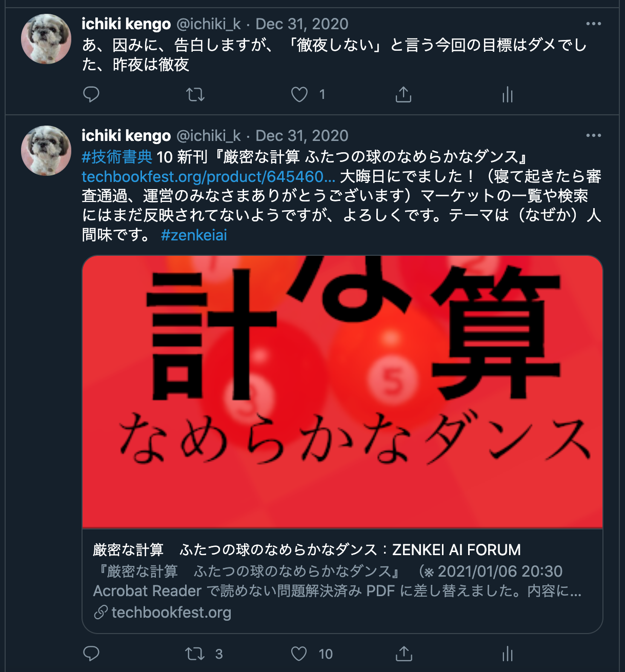Viewport: 625px width, 672px height.
Task: Retweet the first ichiki kengo tweet
Action: pos(195,94)
